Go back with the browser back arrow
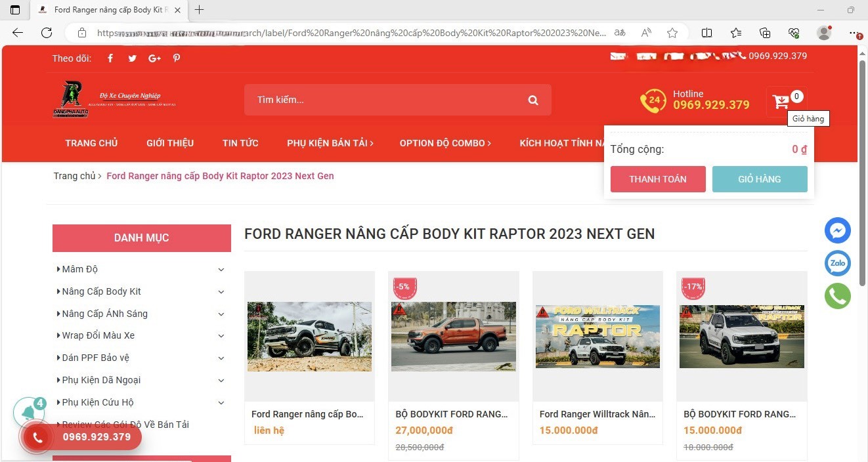 click(18, 33)
